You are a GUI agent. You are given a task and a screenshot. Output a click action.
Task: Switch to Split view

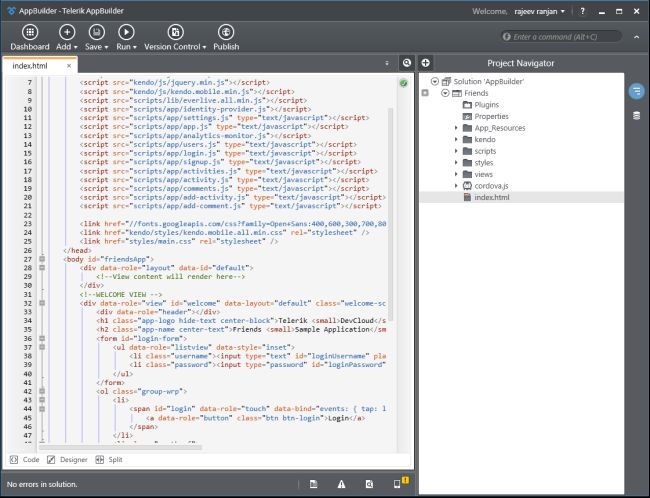click(109, 459)
